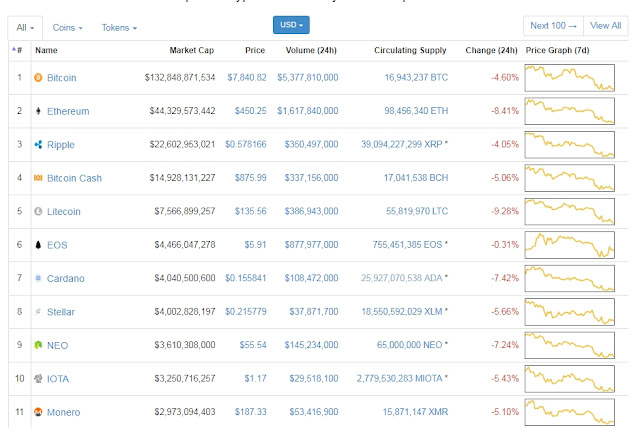Image resolution: width=640 pixels, height=428 pixels.
Task: Click Ripple price $0.578166
Action: 246,144
